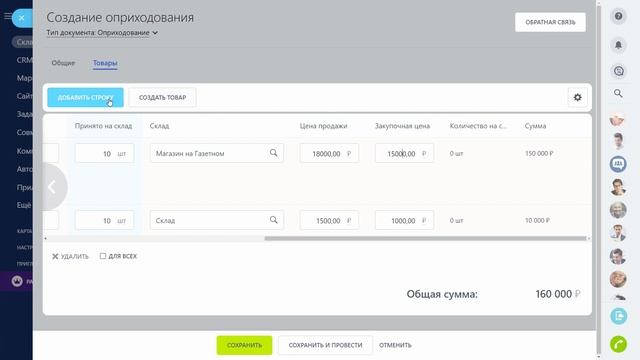Switch to the Товары tab
Screen dimensions: 640x360
pyautogui.click(x=105, y=63)
